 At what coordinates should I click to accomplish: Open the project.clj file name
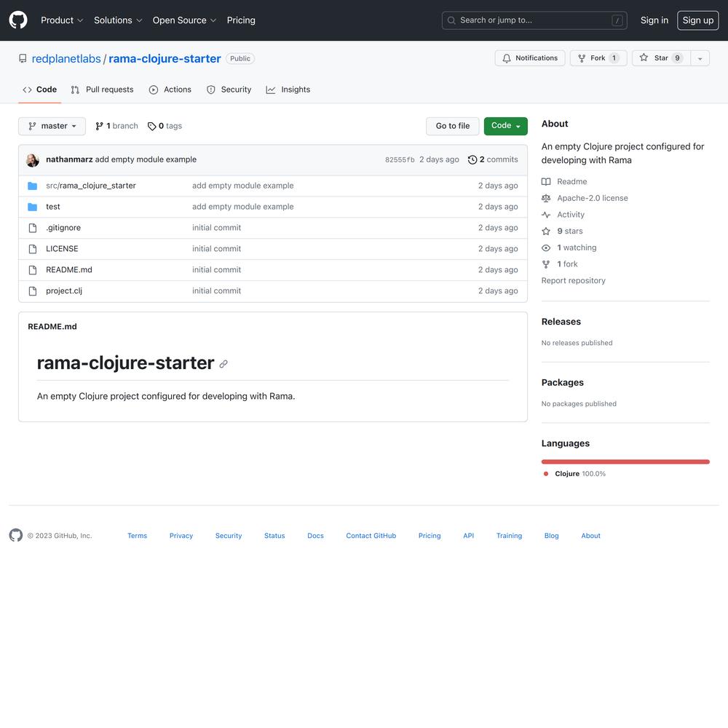click(x=64, y=291)
